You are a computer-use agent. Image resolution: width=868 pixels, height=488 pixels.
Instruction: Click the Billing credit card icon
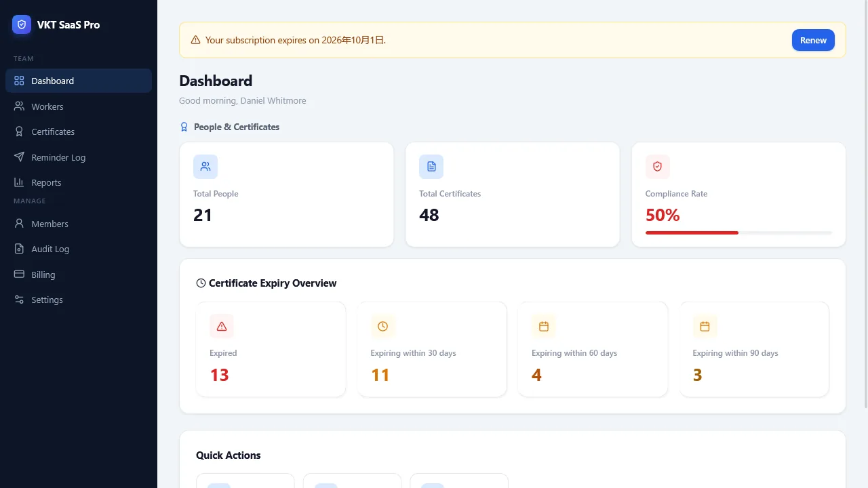pyautogui.click(x=19, y=274)
